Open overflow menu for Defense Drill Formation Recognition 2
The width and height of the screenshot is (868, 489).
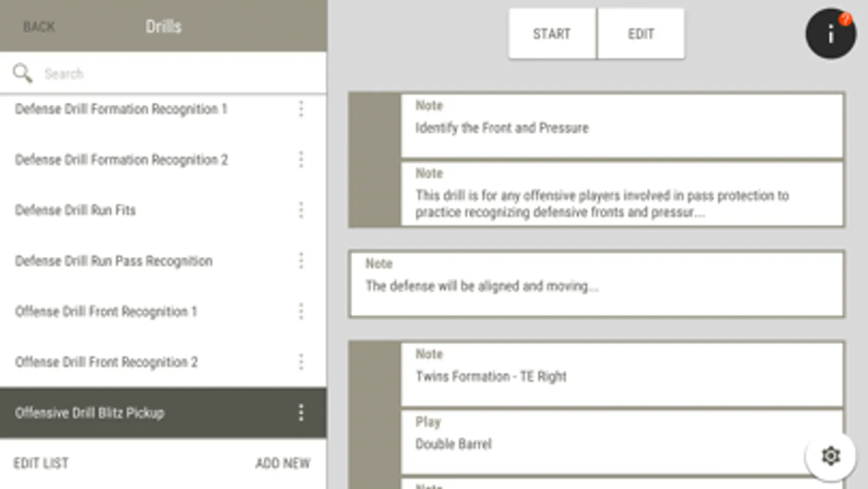[x=301, y=160]
